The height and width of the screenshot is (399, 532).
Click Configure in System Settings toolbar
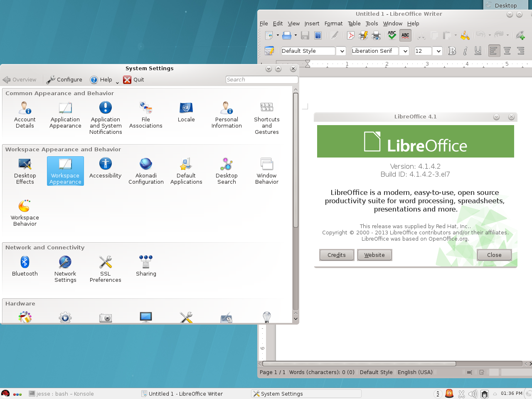64,80
